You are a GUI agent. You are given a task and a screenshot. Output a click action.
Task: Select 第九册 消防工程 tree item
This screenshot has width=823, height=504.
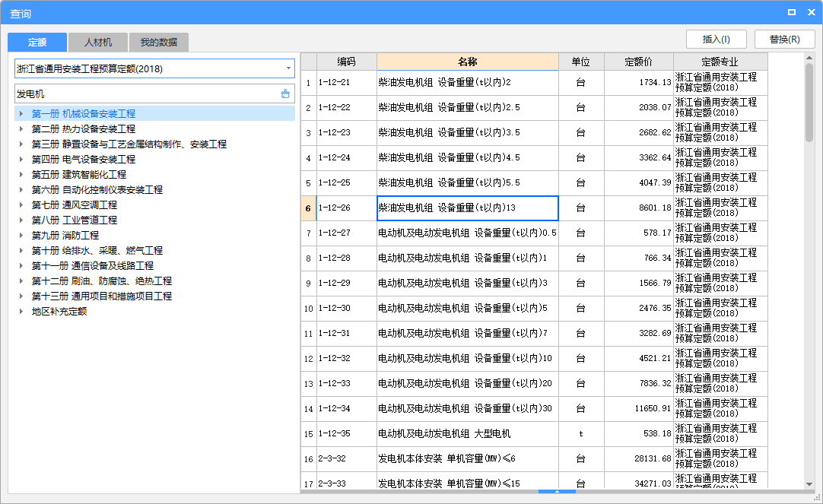click(x=65, y=235)
